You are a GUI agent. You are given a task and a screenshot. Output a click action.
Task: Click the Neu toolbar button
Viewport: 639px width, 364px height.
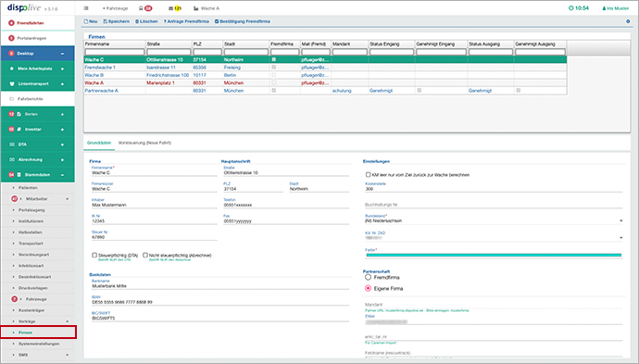click(x=91, y=21)
